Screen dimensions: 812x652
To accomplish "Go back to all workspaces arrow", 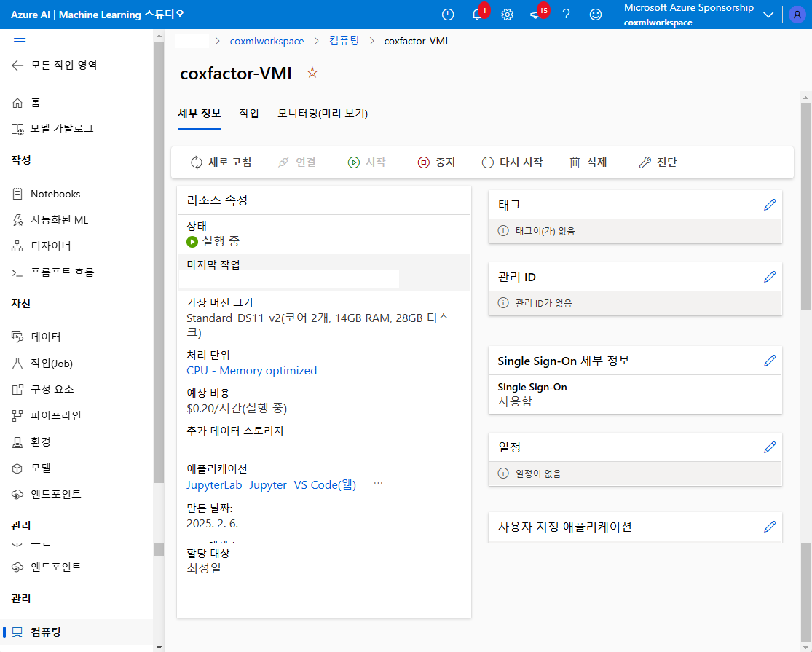I will [x=17, y=66].
